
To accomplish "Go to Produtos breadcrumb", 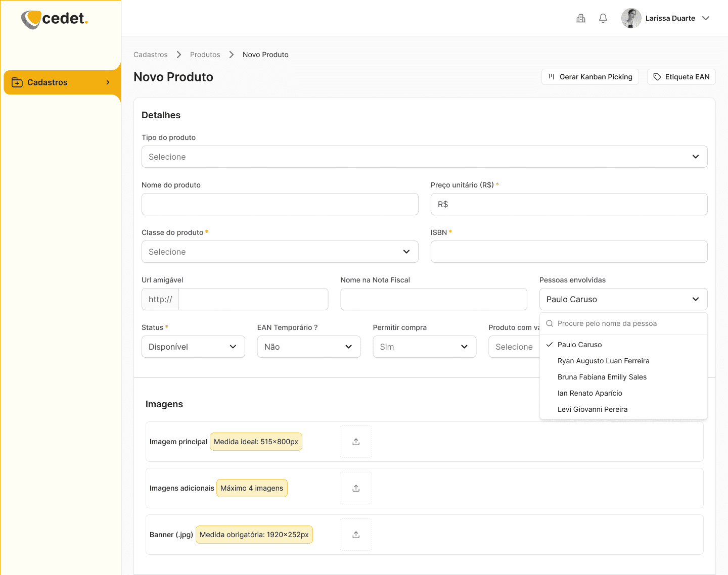I will pyautogui.click(x=205, y=55).
